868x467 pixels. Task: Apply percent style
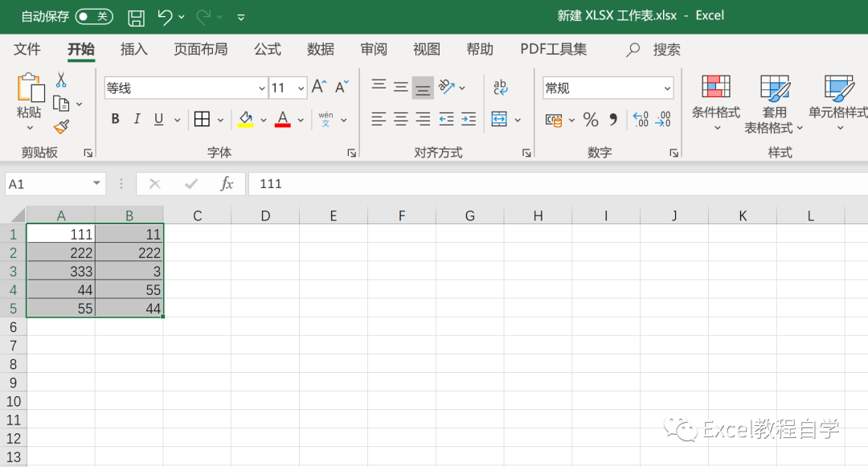pyautogui.click(x=591, y=120)
